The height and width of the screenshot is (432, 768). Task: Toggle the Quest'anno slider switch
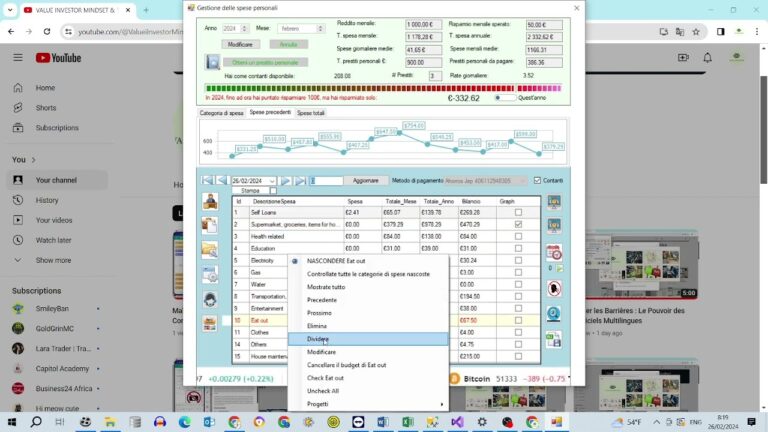(x=505, y=98)
